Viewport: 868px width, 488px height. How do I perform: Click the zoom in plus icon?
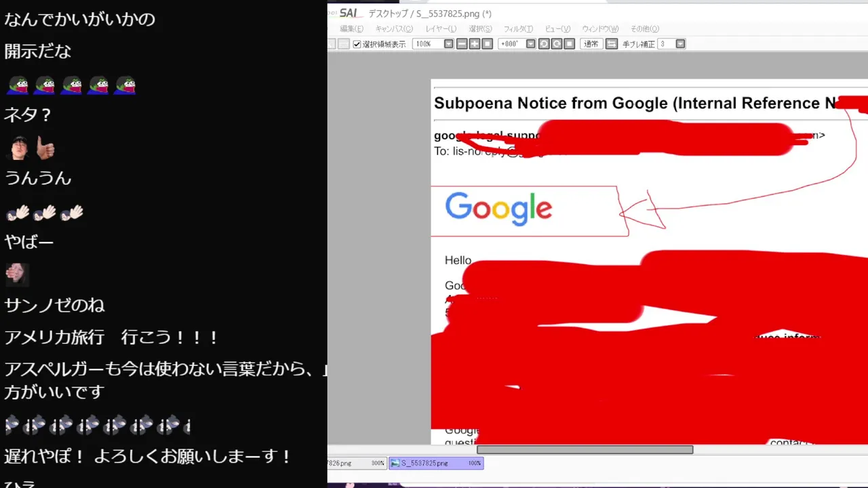click(474, 44)
